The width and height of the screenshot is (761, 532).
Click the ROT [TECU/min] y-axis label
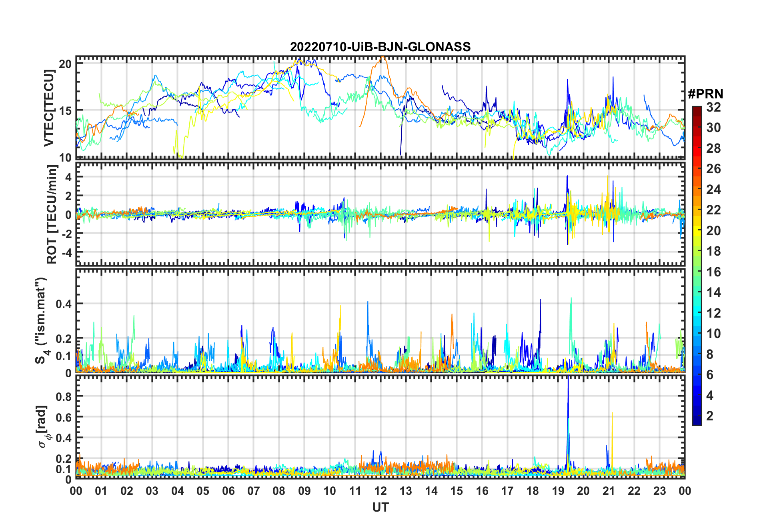coord(52,214)
